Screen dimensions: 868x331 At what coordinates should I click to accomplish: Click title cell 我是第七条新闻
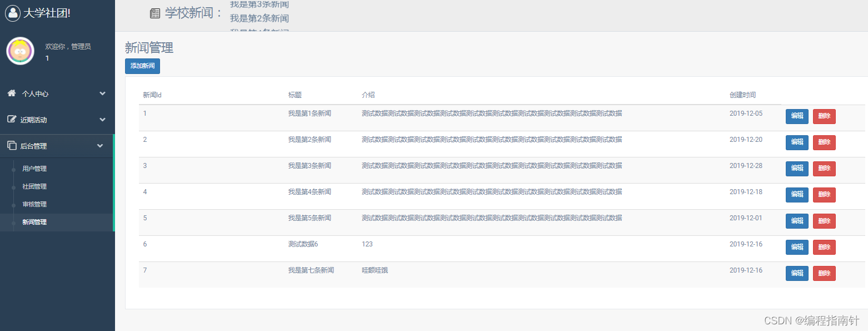[x=311, y=270]
